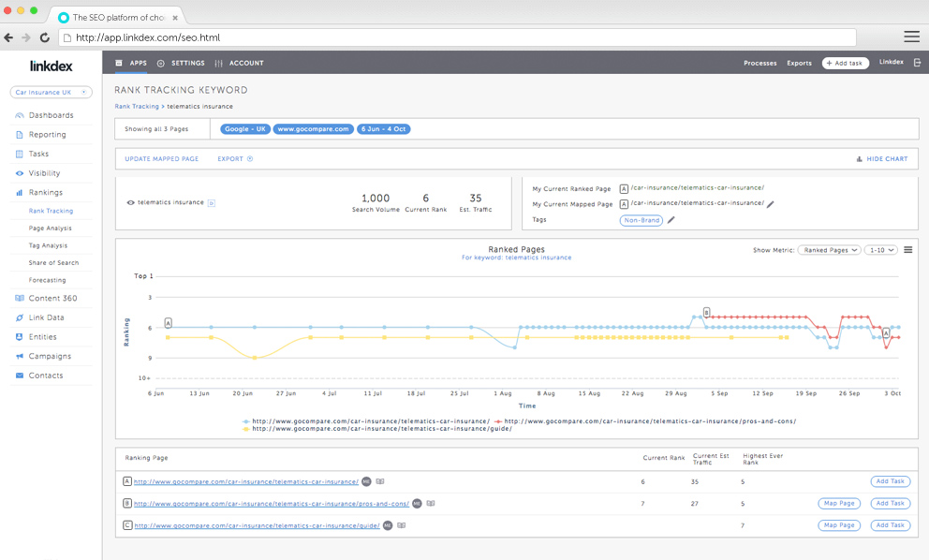
Task: Toggle the red pros-and-cons legend entry
Action: [x=645, y=421]
